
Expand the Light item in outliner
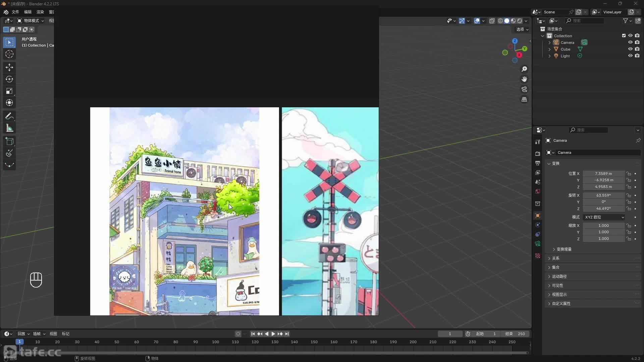pyautogui.click(x=549, y=56)
